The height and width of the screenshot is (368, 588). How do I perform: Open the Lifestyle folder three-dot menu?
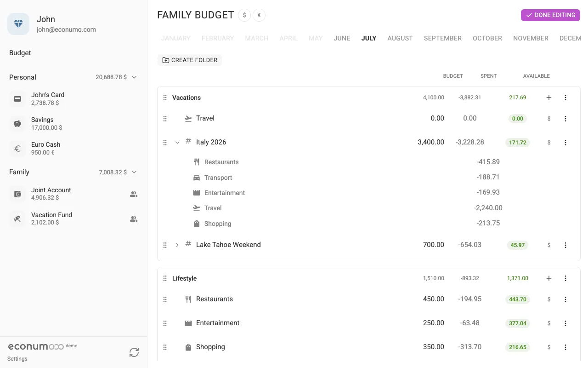pyautogui.click(x=565, y=278)
